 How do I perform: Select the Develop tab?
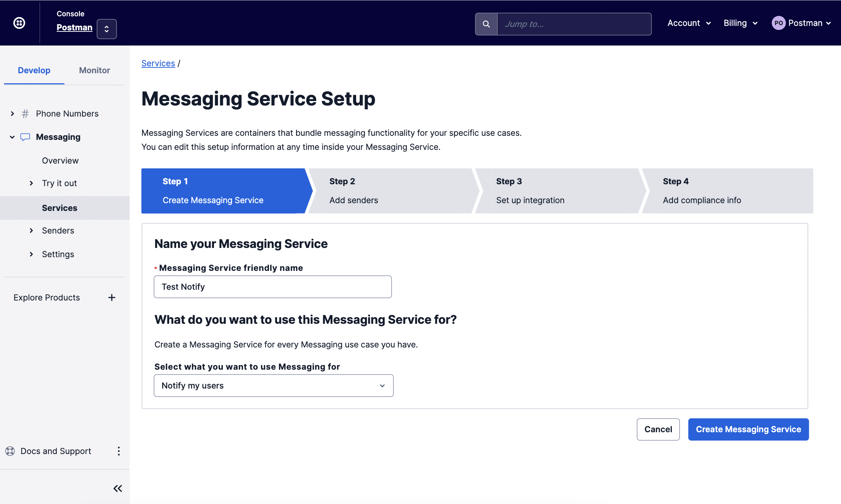[x=34, y=70]
